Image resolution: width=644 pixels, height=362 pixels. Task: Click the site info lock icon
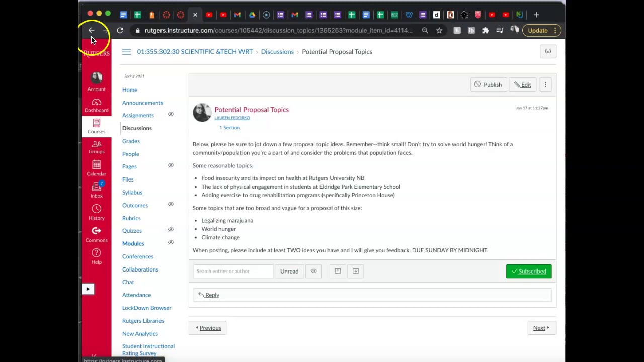point(137,30)
